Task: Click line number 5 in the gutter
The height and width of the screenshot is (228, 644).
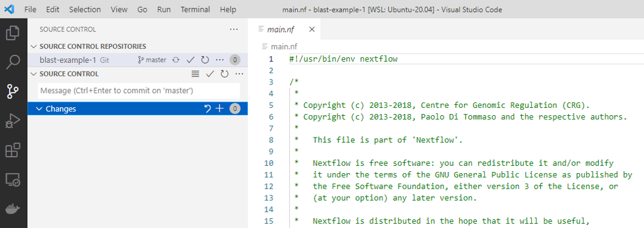Action: pyautogui.click(x=271, y=105)
